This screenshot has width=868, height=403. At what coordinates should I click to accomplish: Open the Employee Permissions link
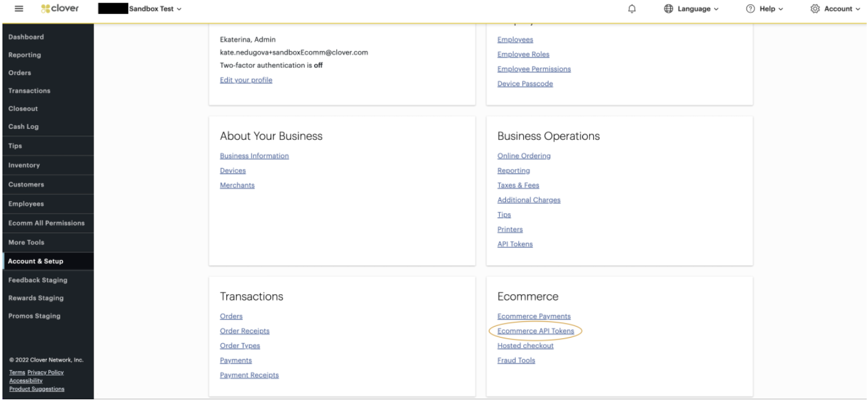534,69
